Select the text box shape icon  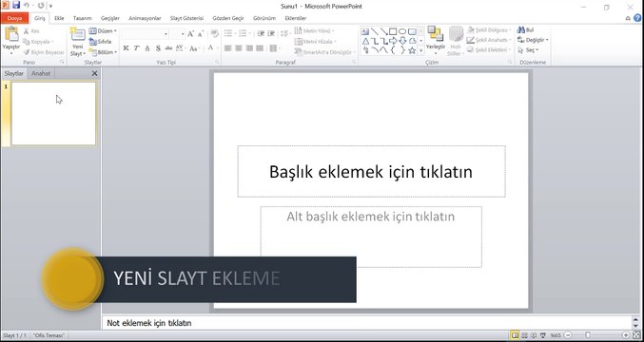[364, 31]
